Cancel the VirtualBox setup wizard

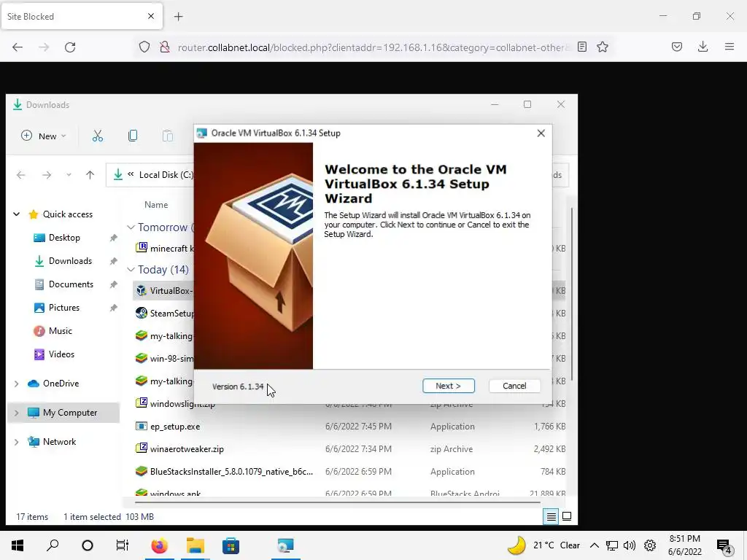(514, 386)
